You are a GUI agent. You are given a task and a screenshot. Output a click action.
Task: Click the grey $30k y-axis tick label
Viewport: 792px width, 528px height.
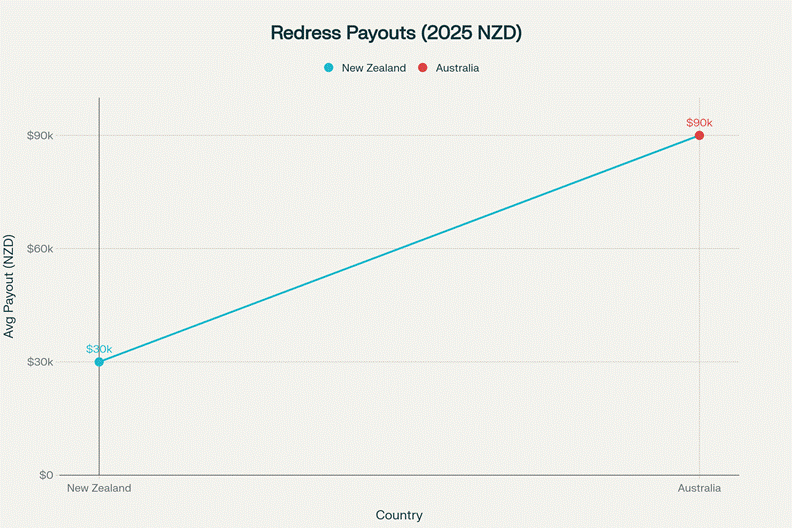[39, 362]
